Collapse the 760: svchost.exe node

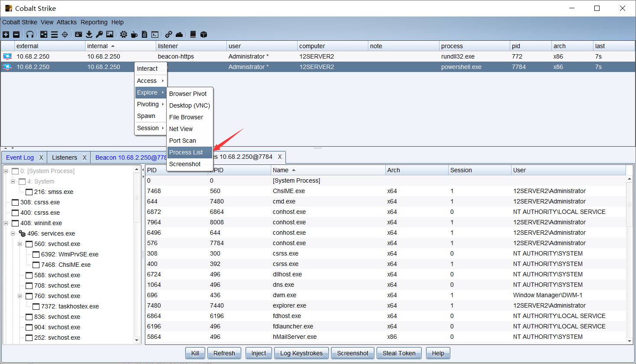(20, 296)
